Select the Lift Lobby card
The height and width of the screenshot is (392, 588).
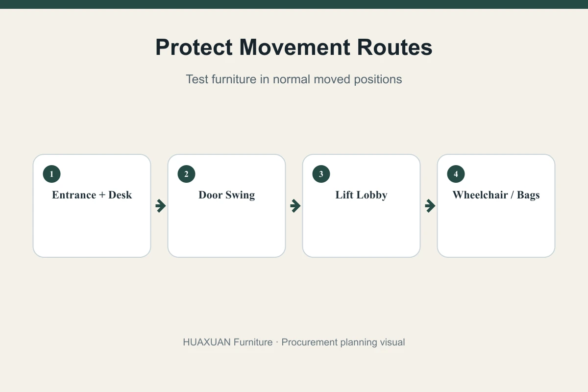point(361,206)
